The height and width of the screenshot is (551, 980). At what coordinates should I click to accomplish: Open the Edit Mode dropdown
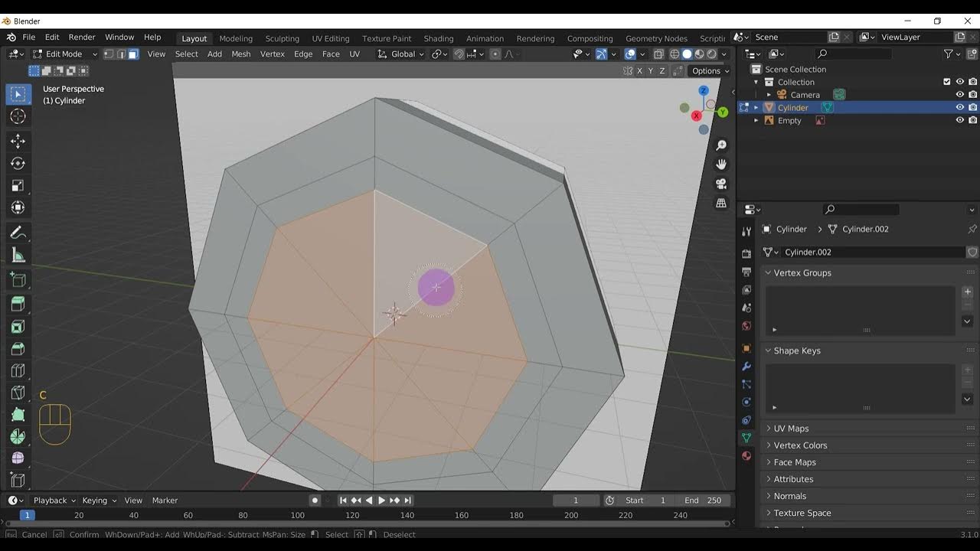(x=65, y=54)
